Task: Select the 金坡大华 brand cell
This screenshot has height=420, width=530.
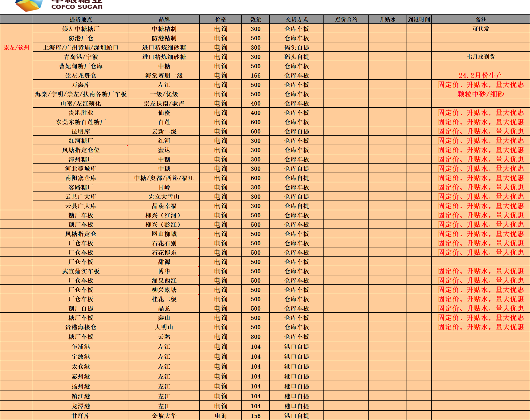Action: (164, 416)
